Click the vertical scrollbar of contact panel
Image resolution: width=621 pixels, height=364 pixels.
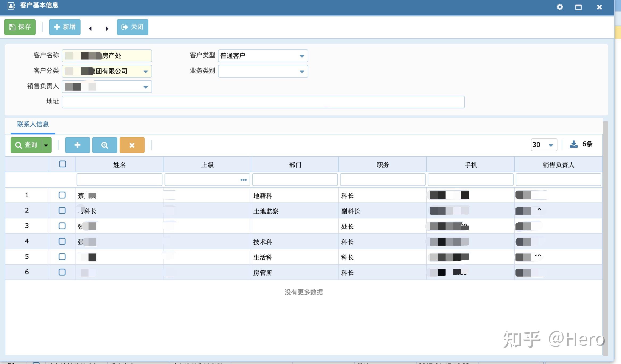pyautogui.click(x=605, y=238)
